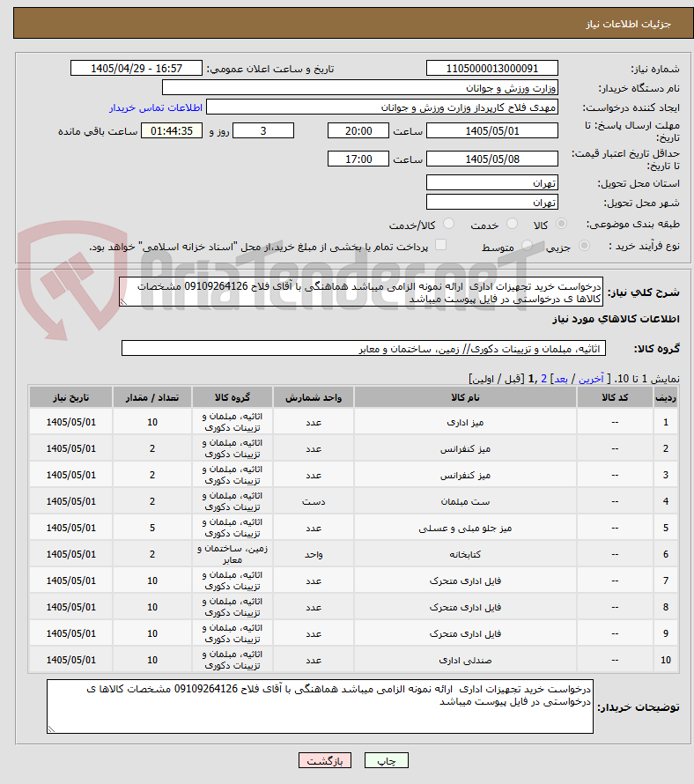Click فایل اداری متحرک in row 8
This screenshot has height=784, width=694.
point(465,608)
